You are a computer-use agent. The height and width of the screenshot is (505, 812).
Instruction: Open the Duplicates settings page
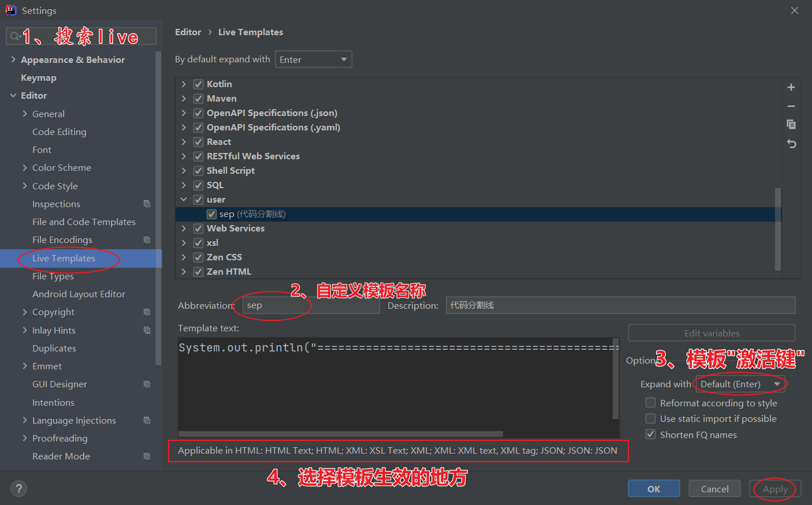click(x=54, y=348)
